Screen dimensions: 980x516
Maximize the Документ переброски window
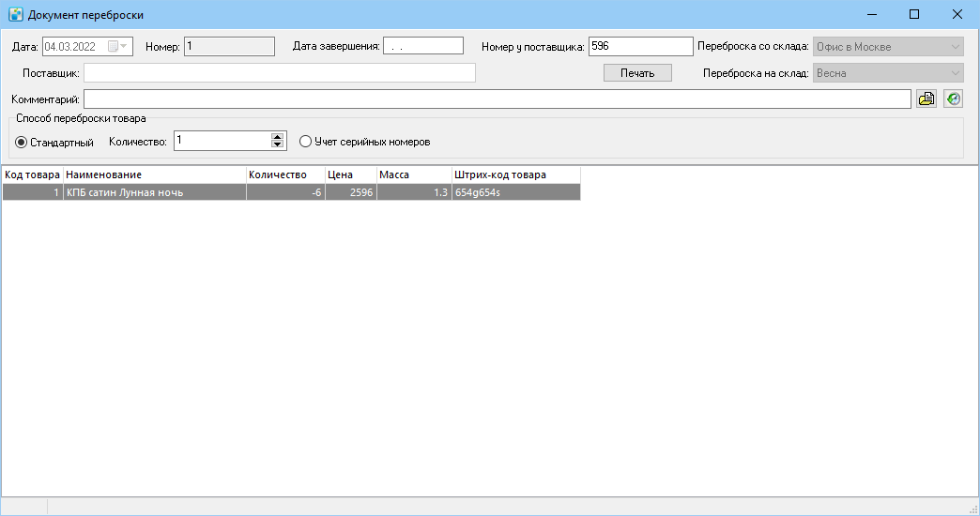[x=913, y=14]
